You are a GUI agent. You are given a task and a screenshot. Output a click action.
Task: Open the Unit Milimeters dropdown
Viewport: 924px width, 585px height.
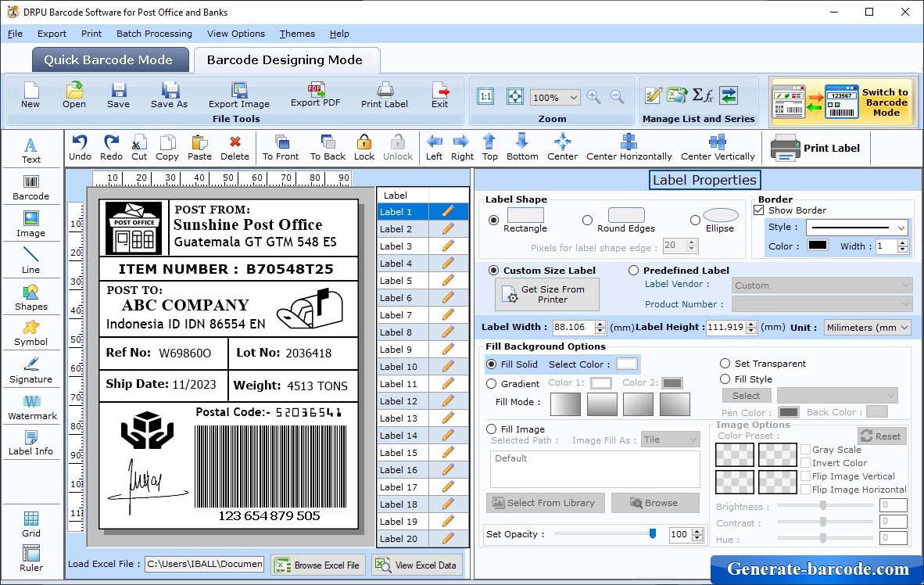point(904,327)
